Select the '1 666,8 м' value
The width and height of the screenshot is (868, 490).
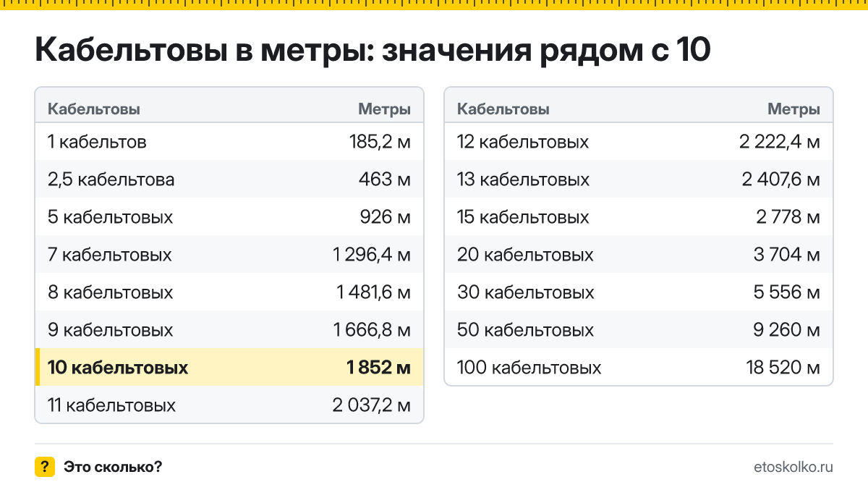(x=373, y=330)
